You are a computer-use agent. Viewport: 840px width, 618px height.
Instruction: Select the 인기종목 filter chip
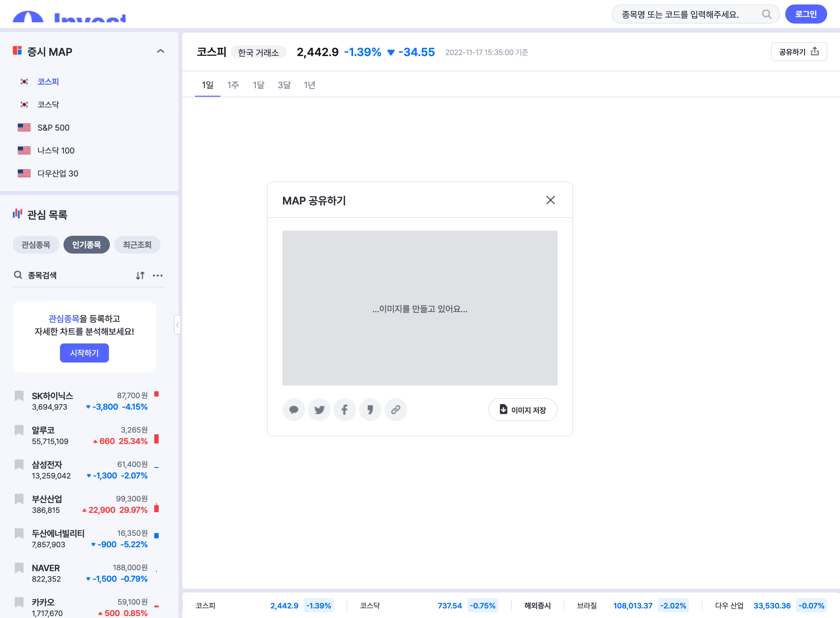pos(86,245)
